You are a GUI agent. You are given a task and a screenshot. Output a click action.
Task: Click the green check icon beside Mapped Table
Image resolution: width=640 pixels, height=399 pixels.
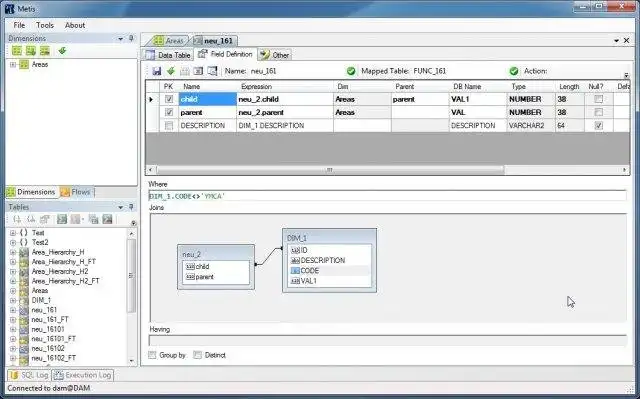point(351,71)
